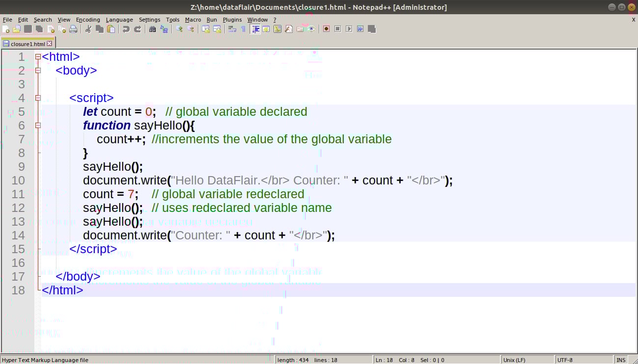Close the closure1.html tab
Image resolution: width=638 pixels, height=364 pixels.
tap(50, 43)
